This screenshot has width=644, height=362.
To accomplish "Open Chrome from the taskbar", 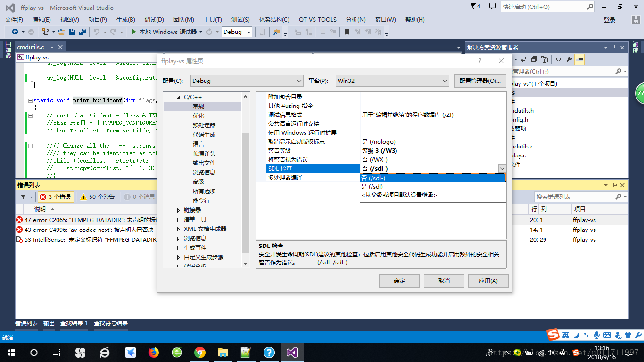I will (200, 353).
